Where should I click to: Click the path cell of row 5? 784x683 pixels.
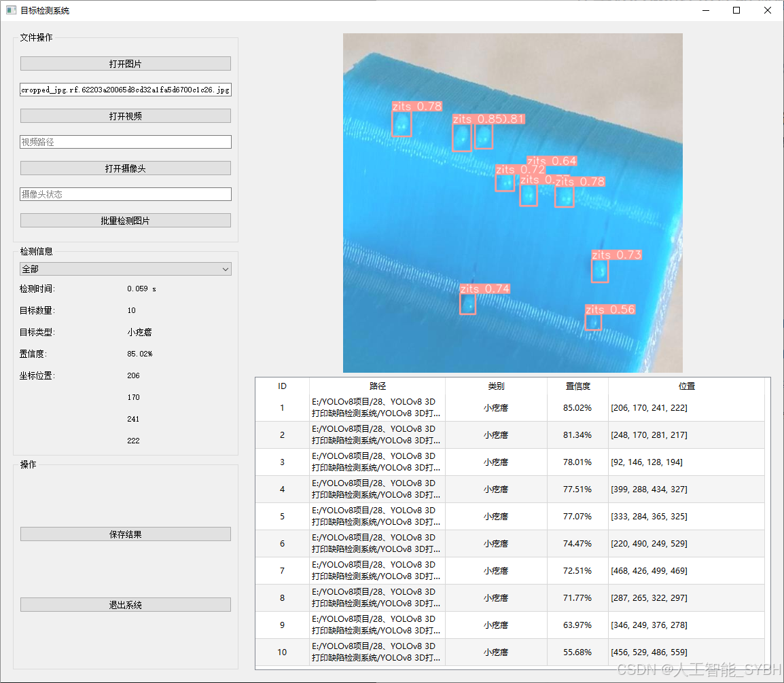point(378,516)
